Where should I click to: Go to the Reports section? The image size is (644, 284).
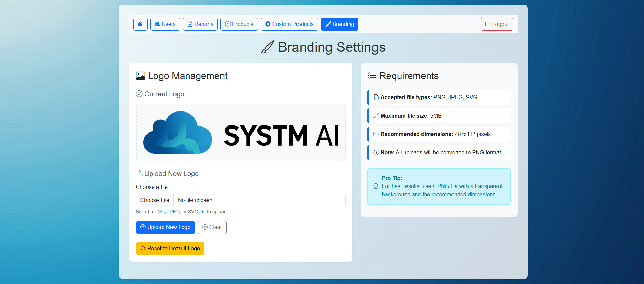[200, 24]
